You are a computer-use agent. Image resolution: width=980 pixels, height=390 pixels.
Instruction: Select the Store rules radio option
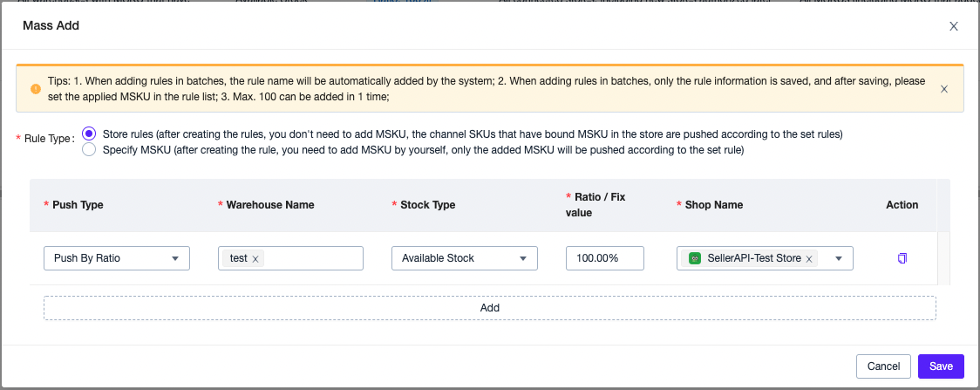(x=89, y=133)
